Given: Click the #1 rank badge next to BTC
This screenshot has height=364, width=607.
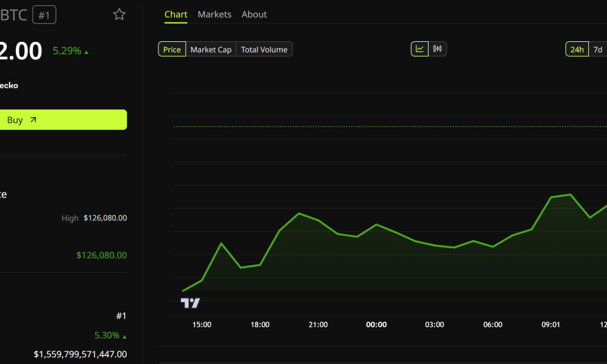Looking at the screenshot, I should (44, 15).
